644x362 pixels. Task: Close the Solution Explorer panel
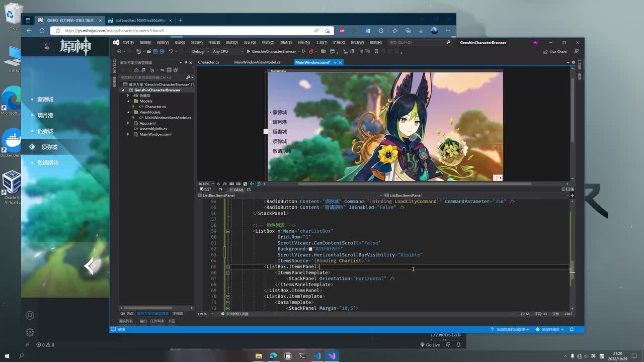click(191, 62)
